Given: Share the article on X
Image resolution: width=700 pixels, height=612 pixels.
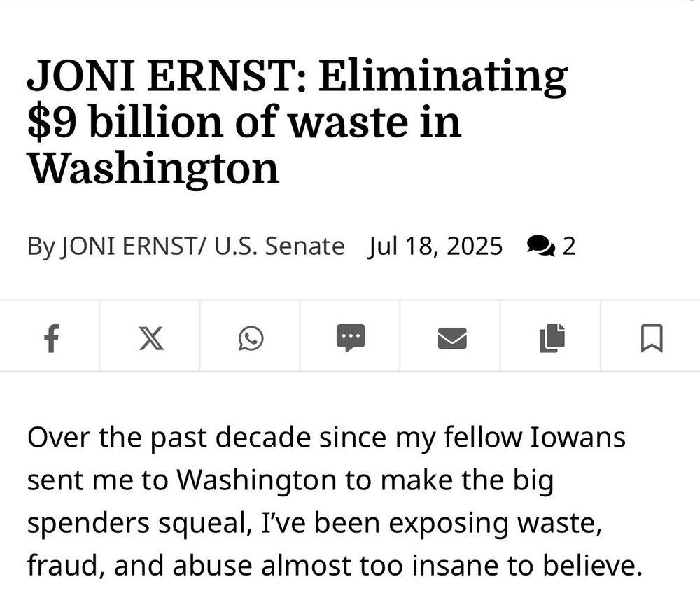Looking at the screenshot, I should tap(151, 338).
